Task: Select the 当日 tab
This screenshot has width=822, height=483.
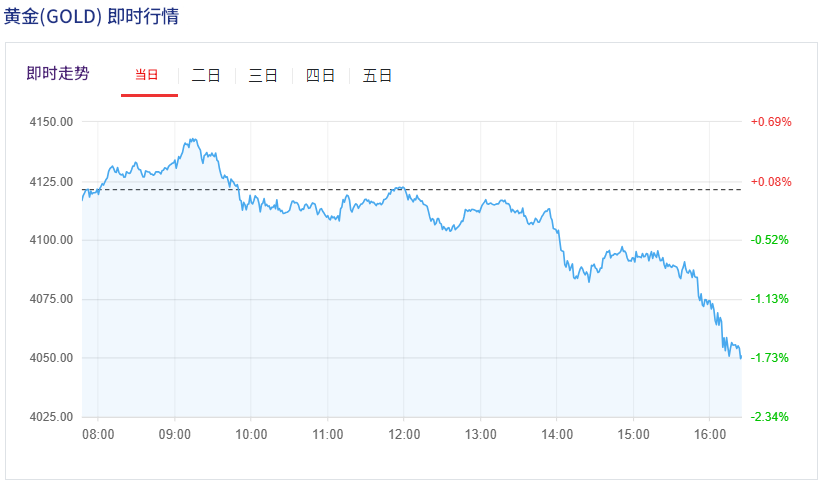Action: tap(148, 75)
